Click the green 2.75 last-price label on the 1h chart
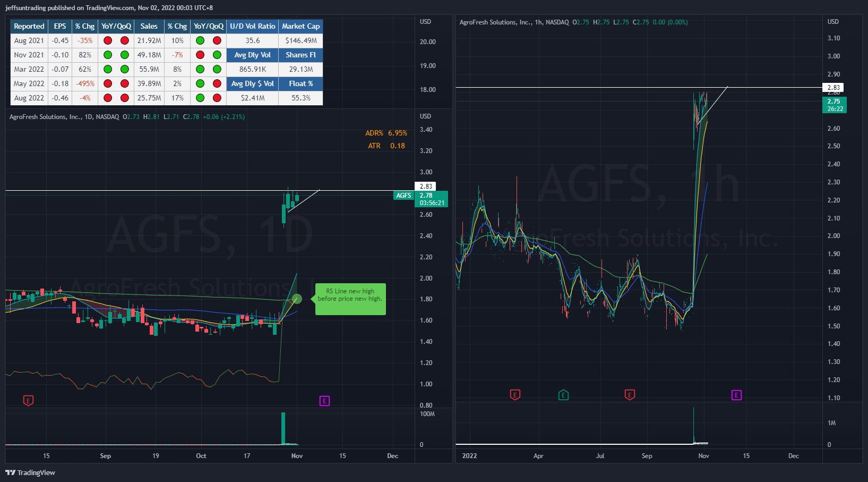Viewport: 868px width, 482px height. tap(835, 105)
